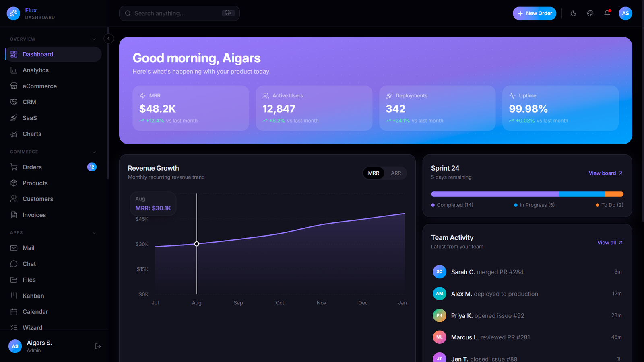Switch revenue chart to MRR
The image size is (644, 362).
pyautogui.click(x=374, y=173)
